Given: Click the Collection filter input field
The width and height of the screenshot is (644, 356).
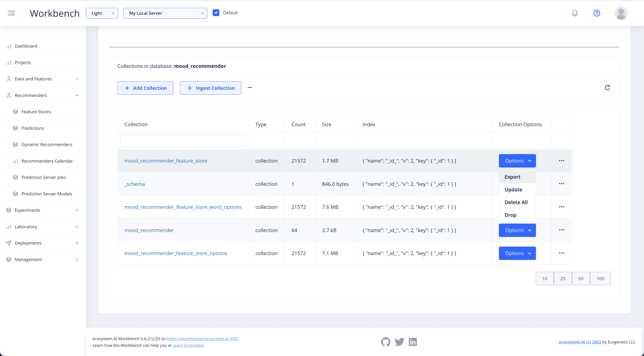Looking at the screenshot, I should tap(183, 141).
